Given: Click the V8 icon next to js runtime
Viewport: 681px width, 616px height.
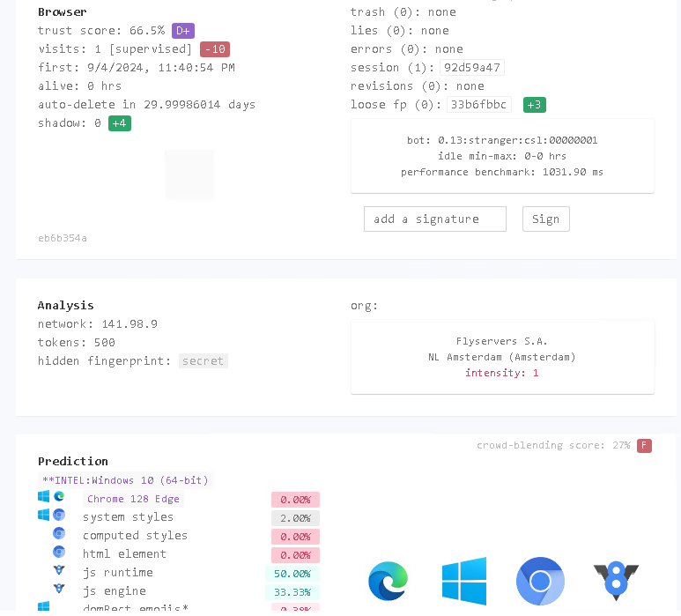Looking at the screenshot, I should [x=59, y=571].
